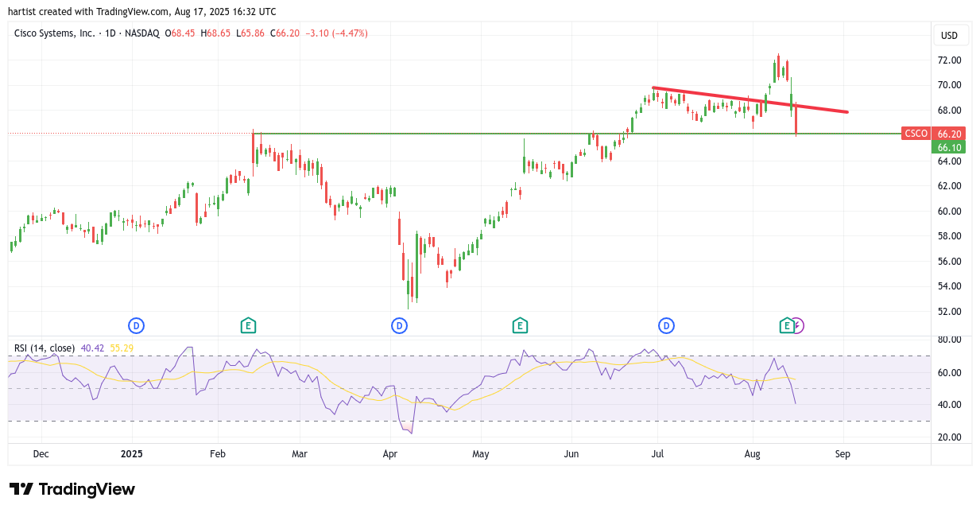The image size is (980, 513).
Task: Select the dividend D marker in early April
Action: [399, 325]
